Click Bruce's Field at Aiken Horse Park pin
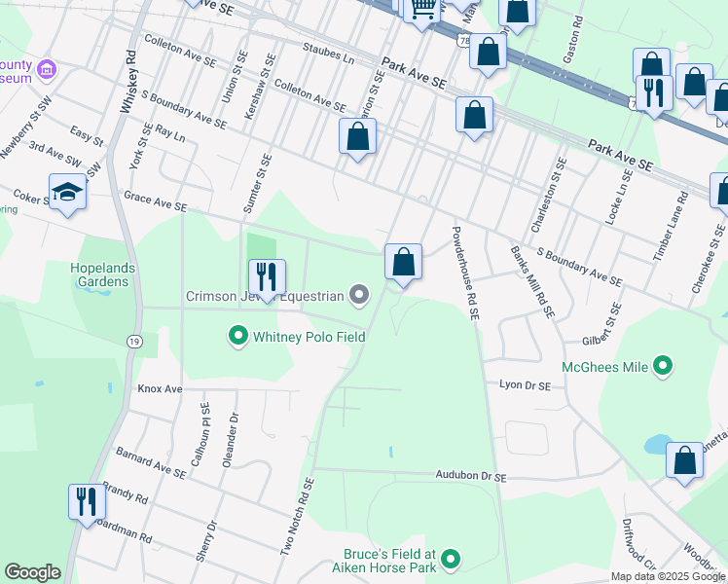 coord(450,559)
